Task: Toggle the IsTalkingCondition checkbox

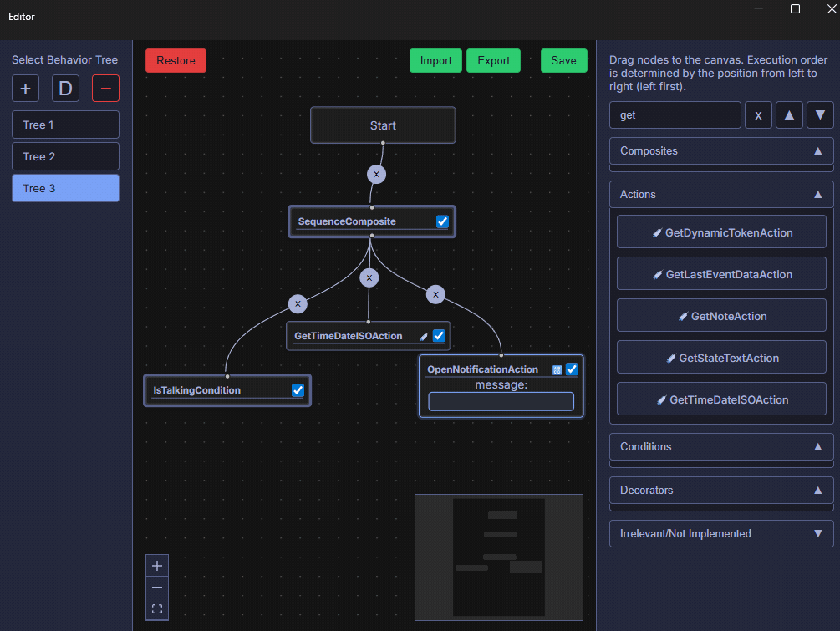Action: click(298, 389)
